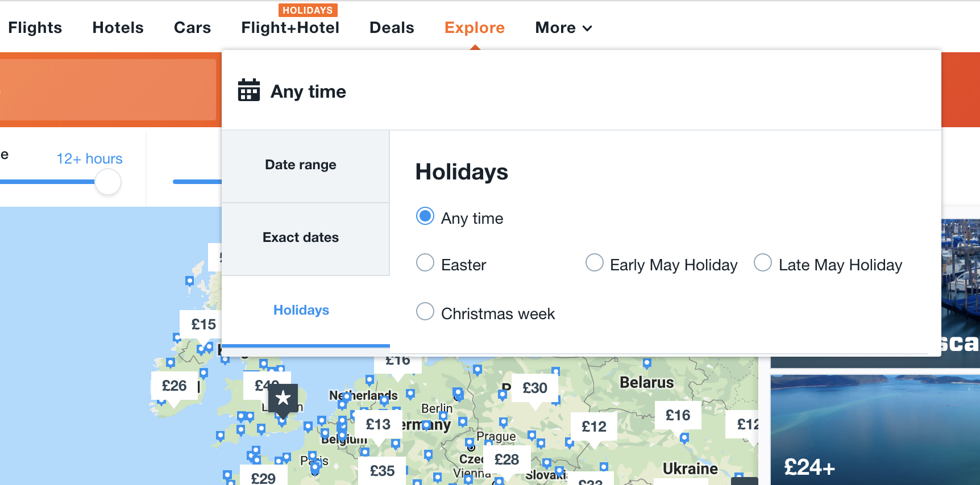Click the £35 price marker near Paris
This screenshot has height=485, width=980.
382,471
